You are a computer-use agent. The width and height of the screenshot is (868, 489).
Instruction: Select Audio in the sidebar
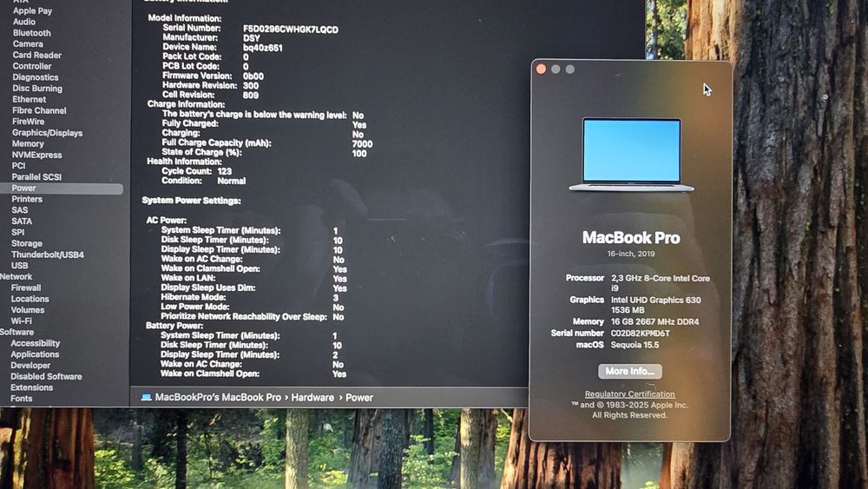click(23, 22)
